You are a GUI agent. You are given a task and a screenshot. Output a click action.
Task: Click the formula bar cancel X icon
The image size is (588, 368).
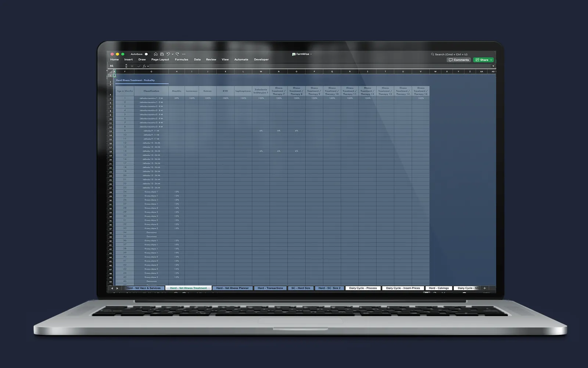(132, 66)
